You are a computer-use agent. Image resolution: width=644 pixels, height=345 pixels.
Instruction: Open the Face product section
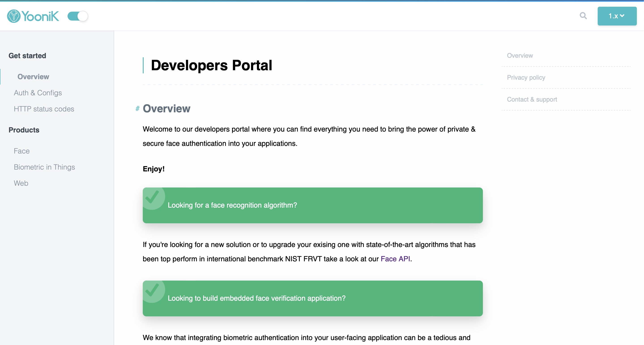22,151
